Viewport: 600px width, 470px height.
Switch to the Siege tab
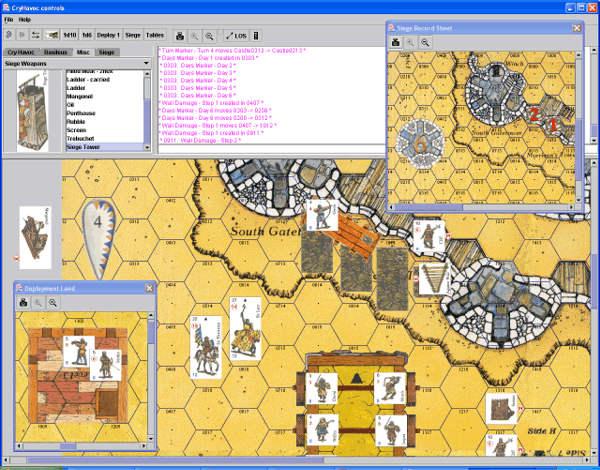pos(107,52)
